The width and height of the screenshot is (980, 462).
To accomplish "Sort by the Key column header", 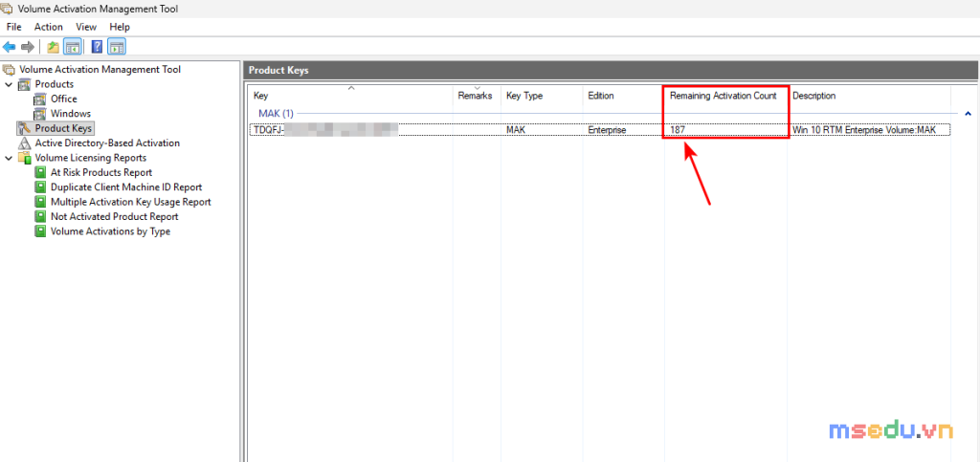I will click(350, 96).
